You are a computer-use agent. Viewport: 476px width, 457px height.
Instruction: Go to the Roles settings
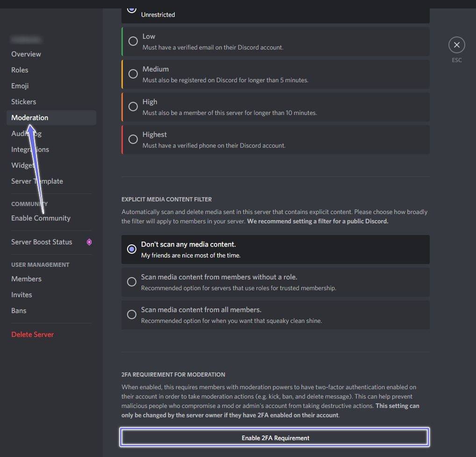[20, 70]
